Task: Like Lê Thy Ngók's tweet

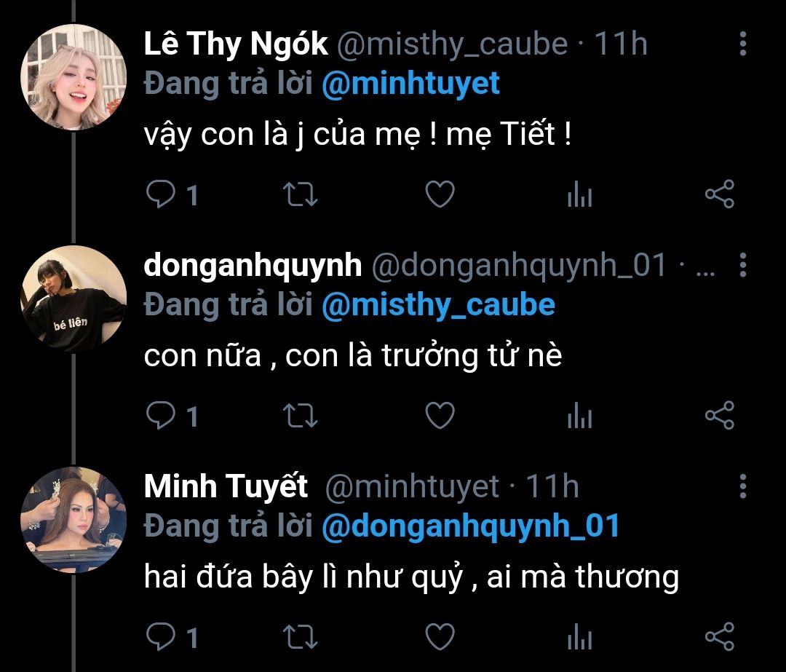Action: 439,194
